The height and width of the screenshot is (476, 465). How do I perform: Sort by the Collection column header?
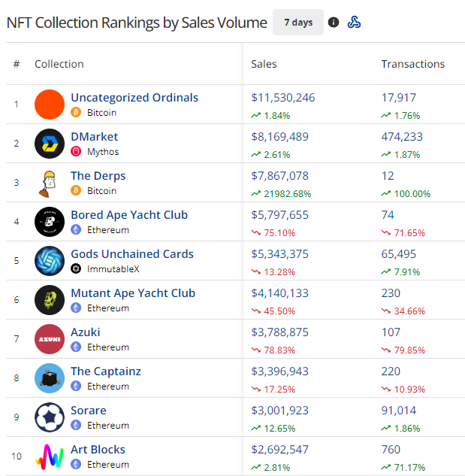(59, 64)
